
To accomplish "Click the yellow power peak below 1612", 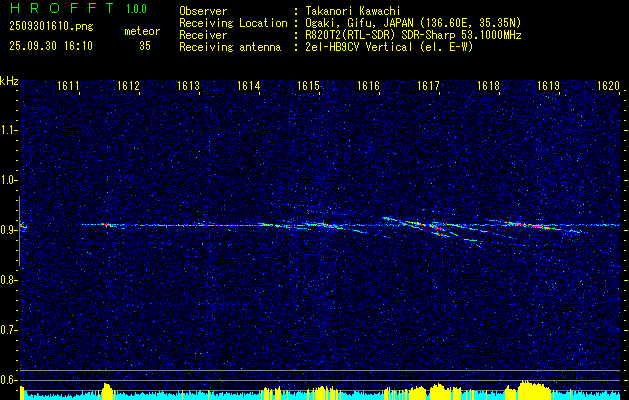I will click(x=107, y=391).
